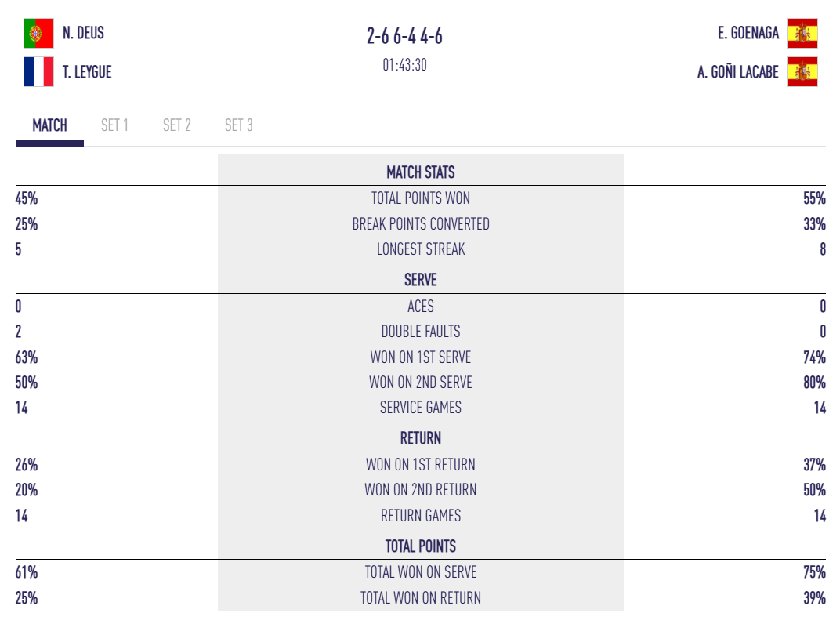Click player name T. Leygue
This screenshot has width=840, height=624.
point(87,72)
